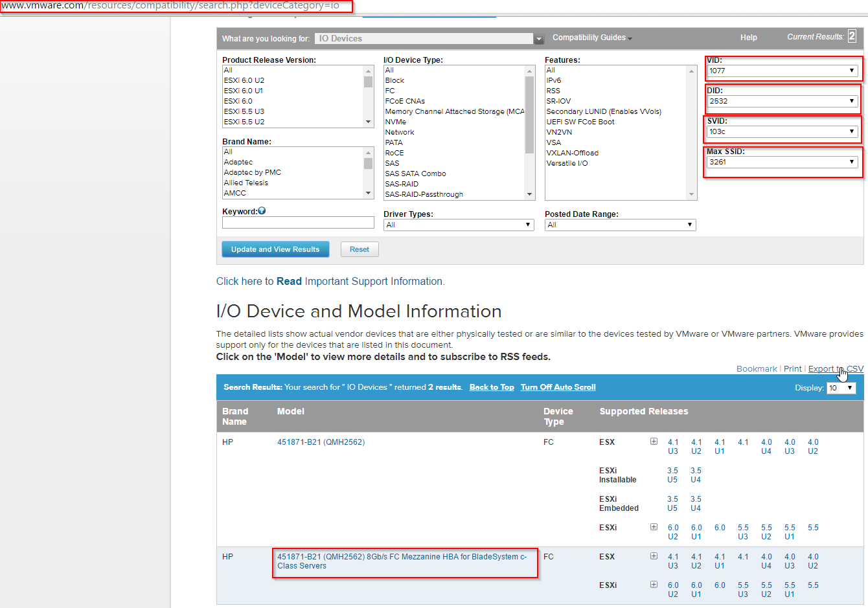The width and height of the screenshot is (868, 608).
Task: Open the DID dropdown showing 2532
Action: click(x=782, y=101)
